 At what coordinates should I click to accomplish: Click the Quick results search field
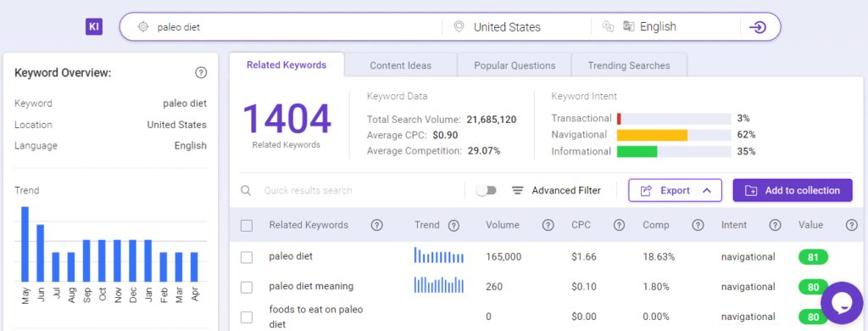tap(354, 190)
